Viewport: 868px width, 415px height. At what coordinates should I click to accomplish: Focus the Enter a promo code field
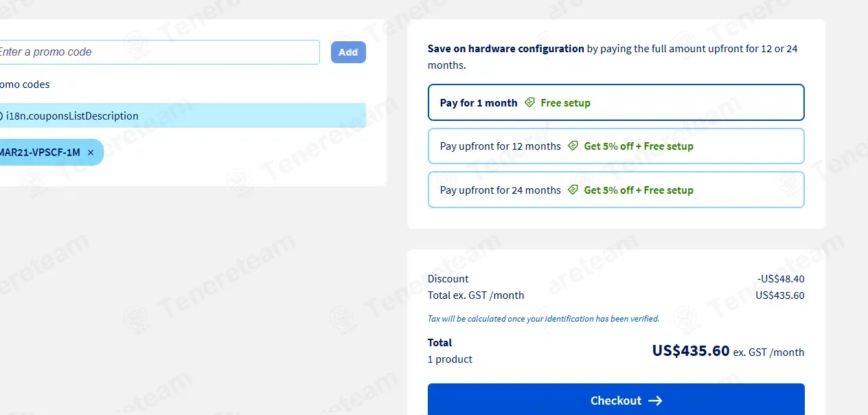click(x=158, y=52)
